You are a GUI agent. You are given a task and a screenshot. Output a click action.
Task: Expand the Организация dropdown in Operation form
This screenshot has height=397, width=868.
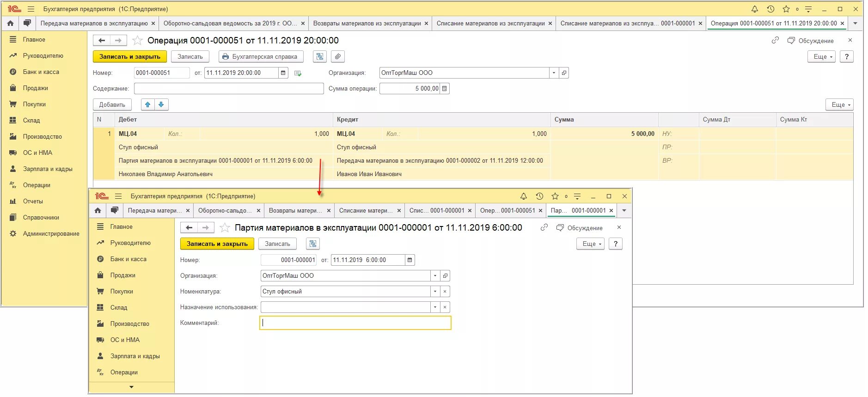coord(554,73)
